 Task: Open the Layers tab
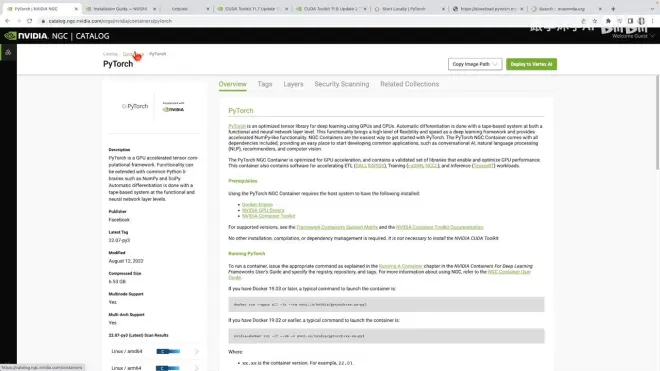293,84
